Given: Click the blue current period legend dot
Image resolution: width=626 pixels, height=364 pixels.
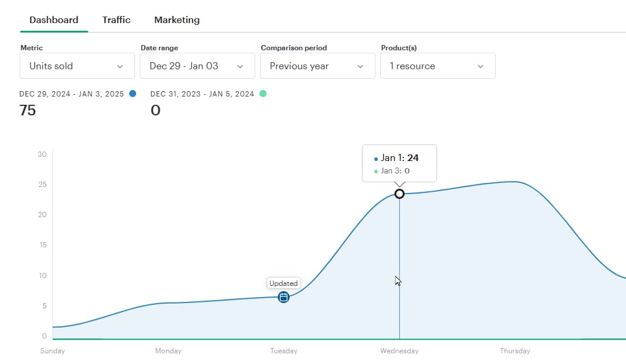Looking at the screenshot, I should click(x=132, y=94).
